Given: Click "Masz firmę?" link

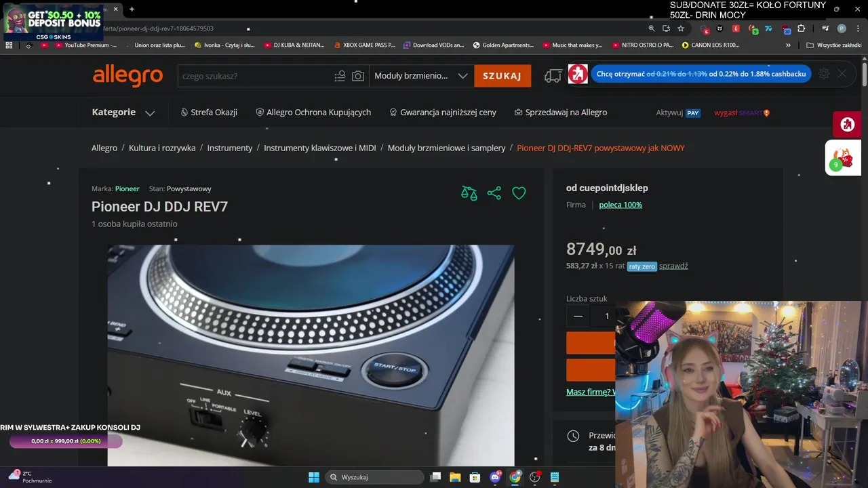Looking at the screenshot, I should [x=591, y=392].
